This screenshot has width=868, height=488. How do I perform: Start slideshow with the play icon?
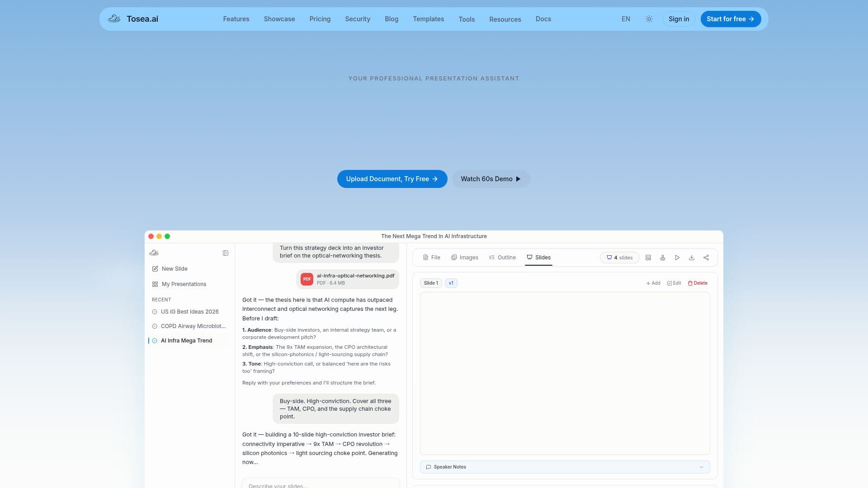pyautogui.click(x=677, y=258)
